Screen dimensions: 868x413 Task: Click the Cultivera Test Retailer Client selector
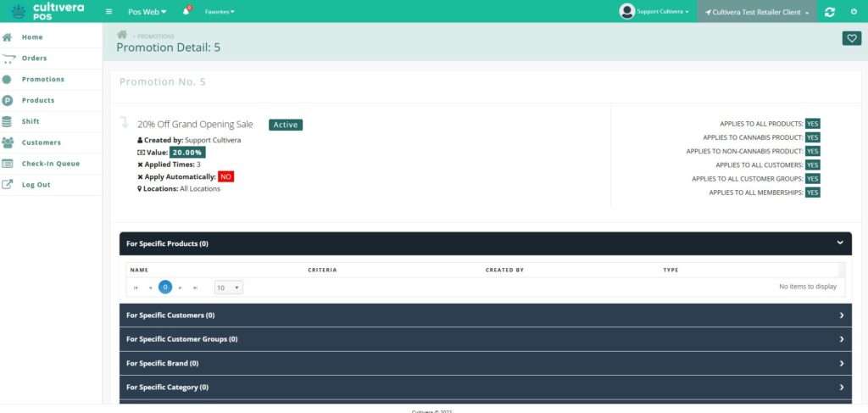pyautogui.click(x=756, y=13)
